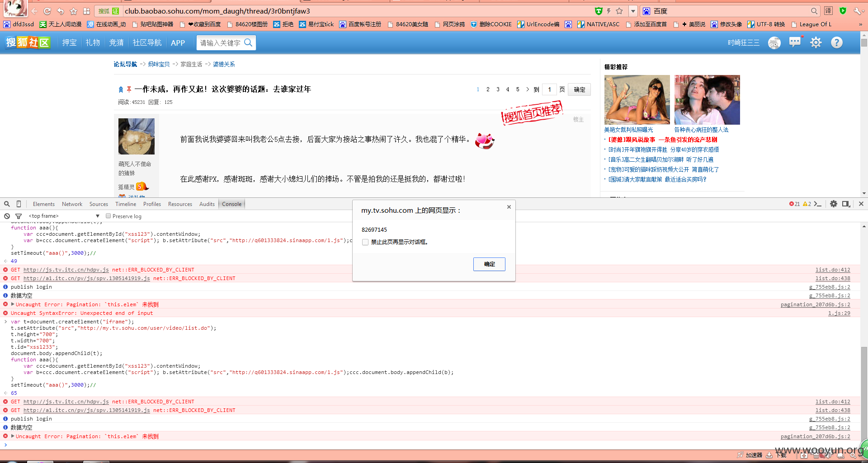The width and height of the screenshot is (868, 463).
Task: Open the apps grid icon in browser toolbar
Action: pos(86,11)
